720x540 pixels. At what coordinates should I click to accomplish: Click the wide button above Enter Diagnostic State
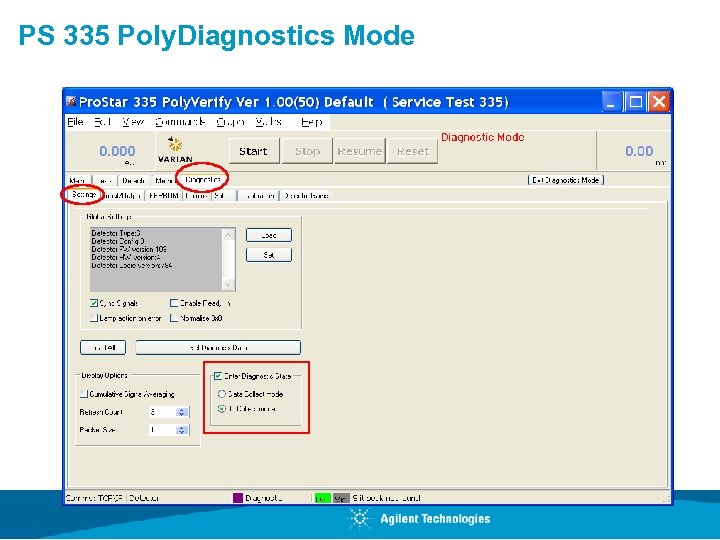coord(218,348)
